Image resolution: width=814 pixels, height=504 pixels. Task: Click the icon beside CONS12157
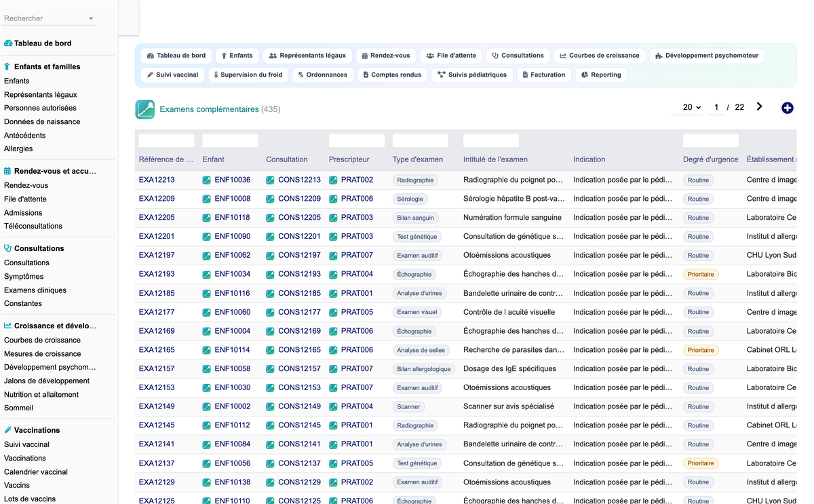click(x=270, y=369)
